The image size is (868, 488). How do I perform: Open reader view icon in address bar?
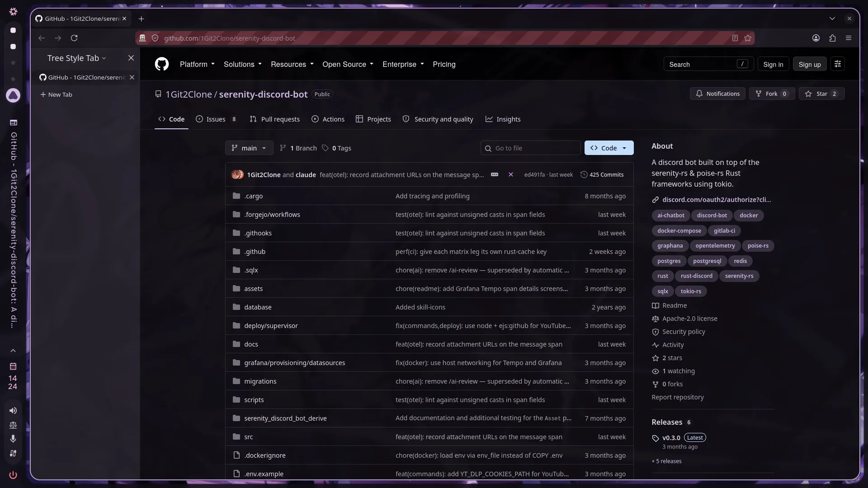735,38
